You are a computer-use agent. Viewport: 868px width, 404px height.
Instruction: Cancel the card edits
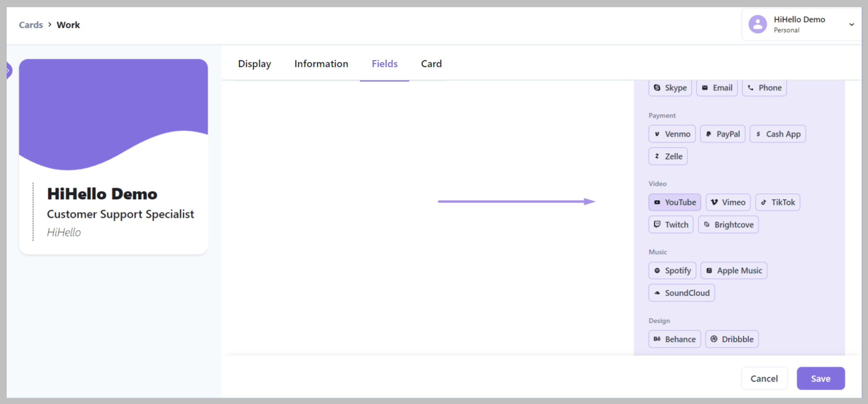click(x=764, y=379)
